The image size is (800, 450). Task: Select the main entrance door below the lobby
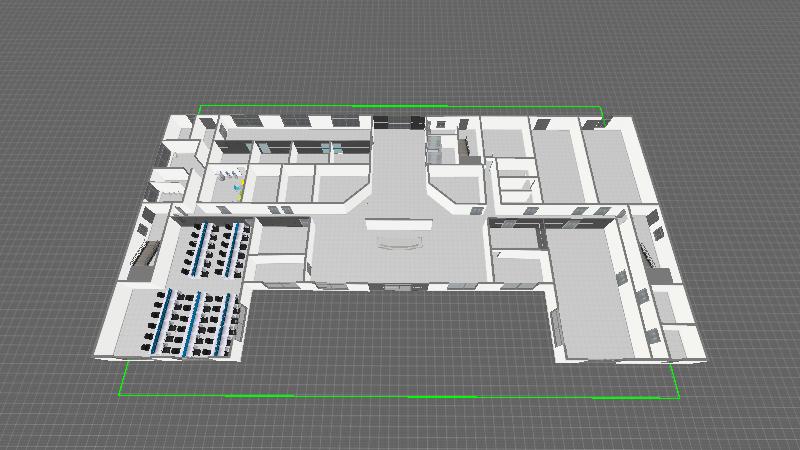(401, 287)
